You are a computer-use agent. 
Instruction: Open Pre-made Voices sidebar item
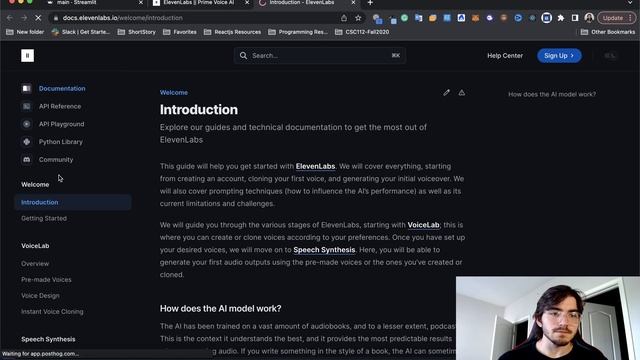click(x=46, y=280)
